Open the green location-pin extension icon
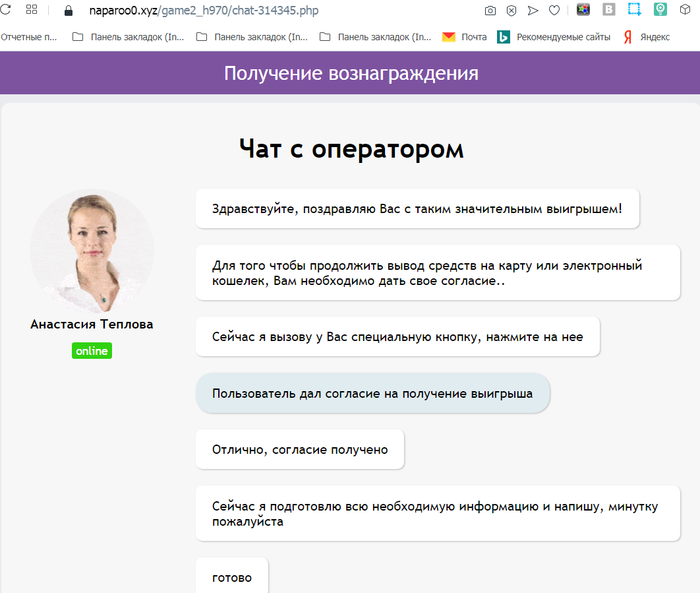Viewport: 700px width, 593px height. pyautogui.click(x=660, y=9)
